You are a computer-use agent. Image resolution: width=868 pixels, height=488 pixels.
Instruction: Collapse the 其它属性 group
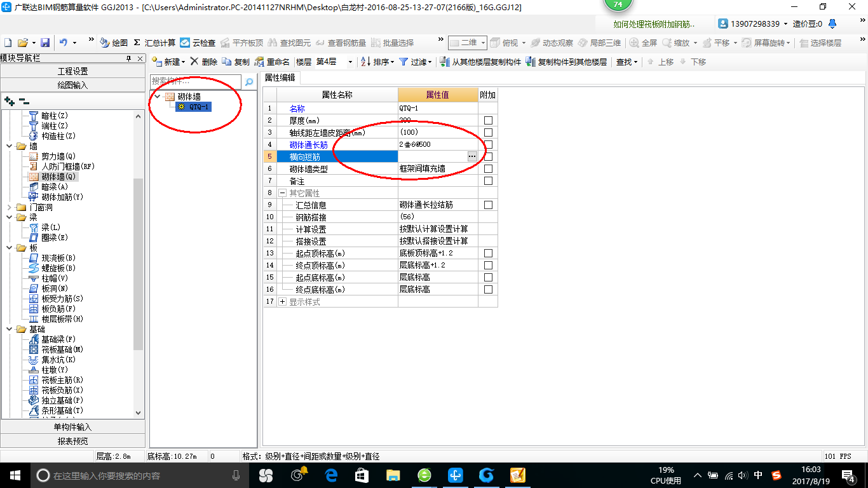tap(282, 193)
